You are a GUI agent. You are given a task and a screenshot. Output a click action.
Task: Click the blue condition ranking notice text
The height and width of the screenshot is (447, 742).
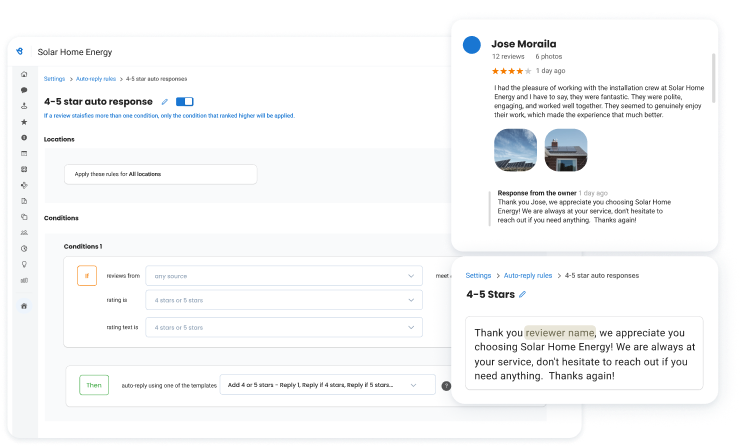pos(169,115)
